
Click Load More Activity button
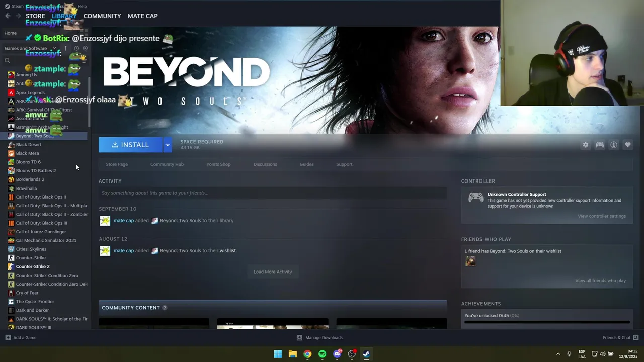273,271
